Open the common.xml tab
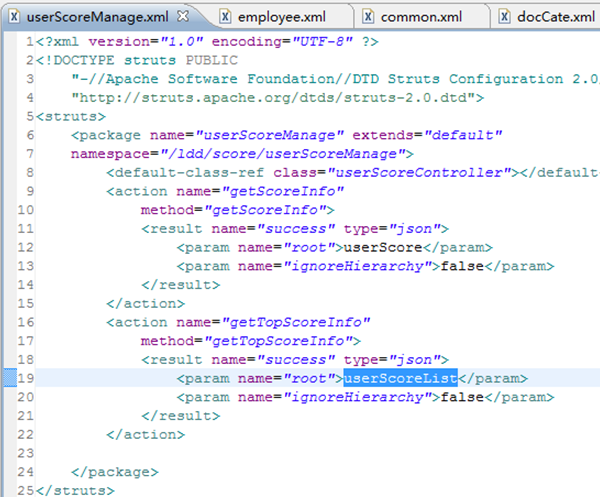Image resolution: width=600 pixels, height=497 pixels. point(421,17)
